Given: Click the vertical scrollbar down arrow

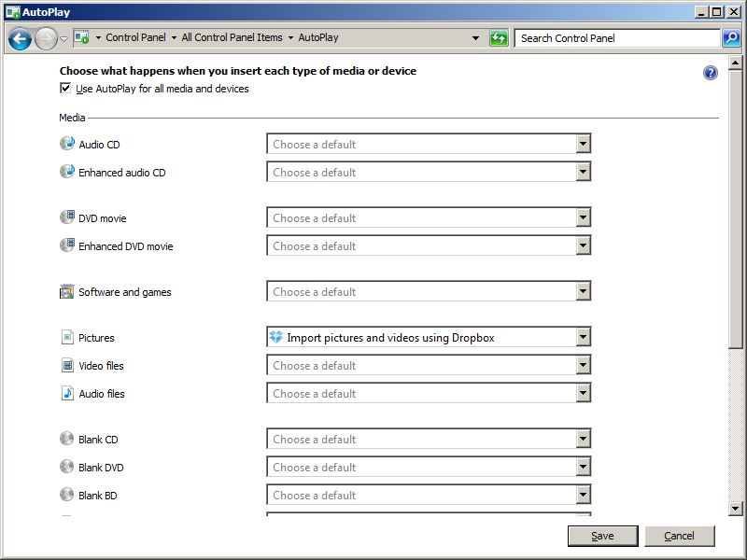Looking at the screenshot, I should pyautogui.click(x=736, y=508).
